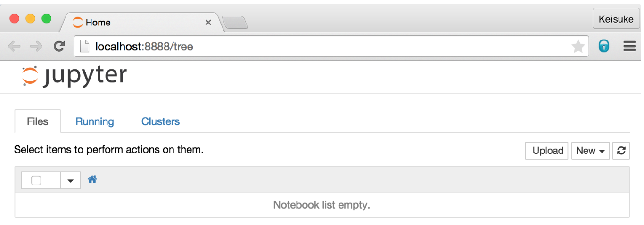Reload the browser page
The height and width of the screenshot is (225, 644).
[x=59, y=46]
